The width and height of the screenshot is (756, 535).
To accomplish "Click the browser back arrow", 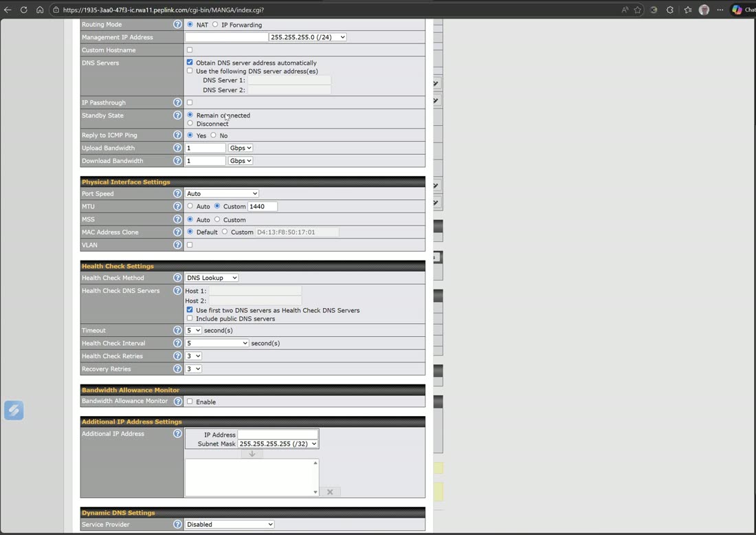I will 8,10.
